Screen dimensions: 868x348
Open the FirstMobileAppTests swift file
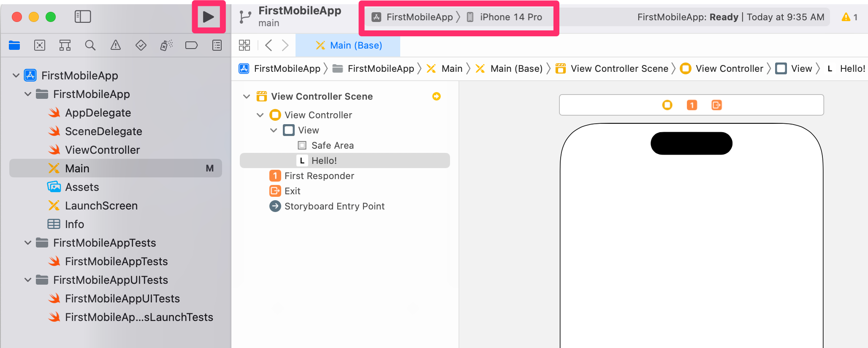coord(108,261)
